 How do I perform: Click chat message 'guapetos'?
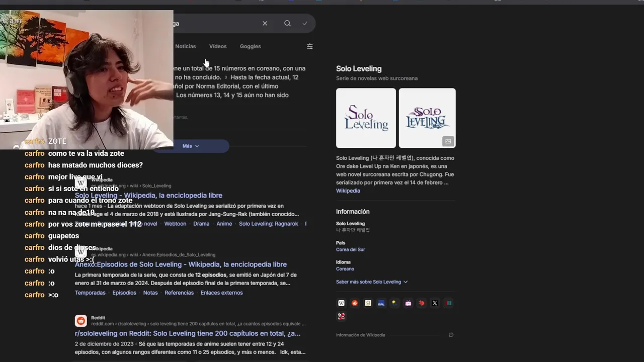pos(63,236)
